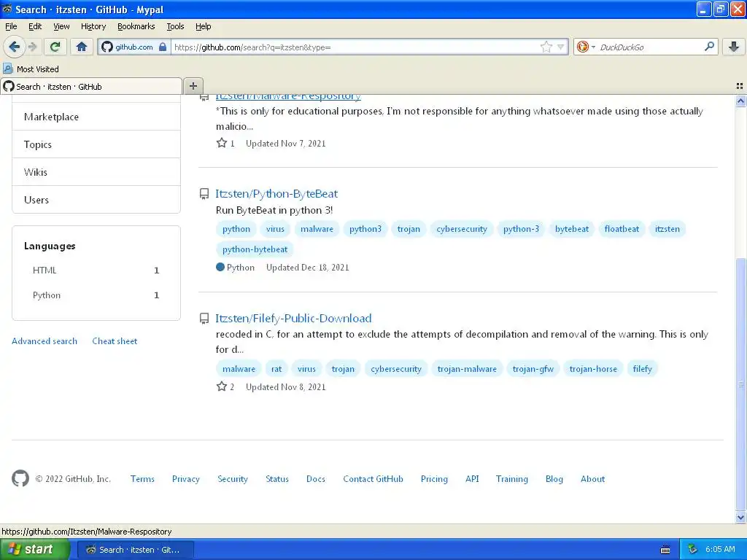Select the Search itzsten GitHub tab
Screen dimensions: 747x560
coord(91,86)
